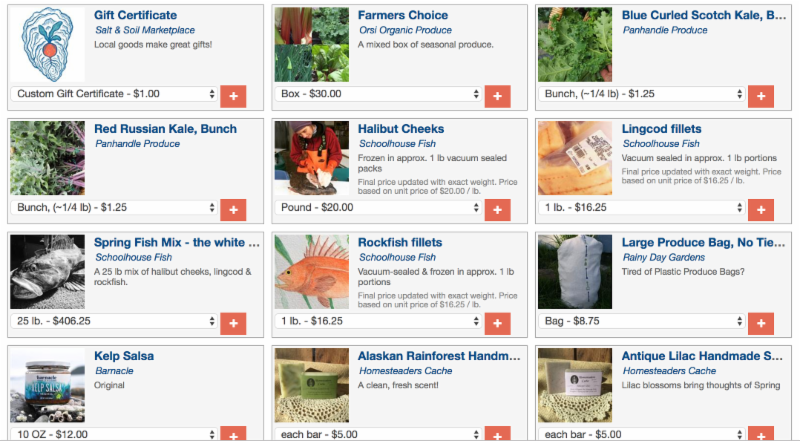800x441 pixels.
Task: Add Gift Certificate to cart with plus button
Action: pyautogui.click(x=233, y=96)
